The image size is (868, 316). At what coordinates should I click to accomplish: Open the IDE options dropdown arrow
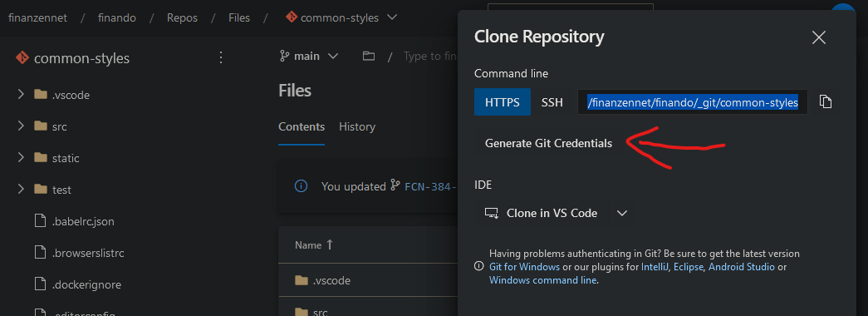coord(621,213)
